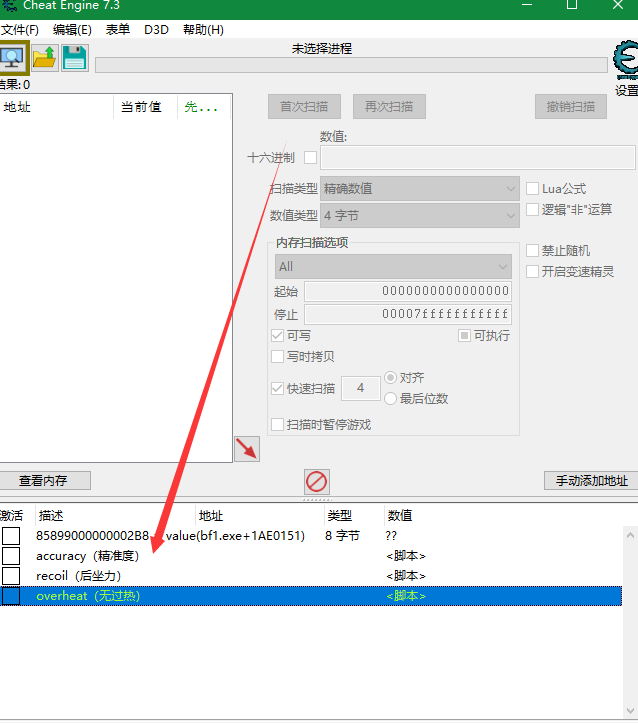Activate the 85899000000002B8 entry checkbox
Viewport: 638px width, 723px height.
[x=11, y=536]
